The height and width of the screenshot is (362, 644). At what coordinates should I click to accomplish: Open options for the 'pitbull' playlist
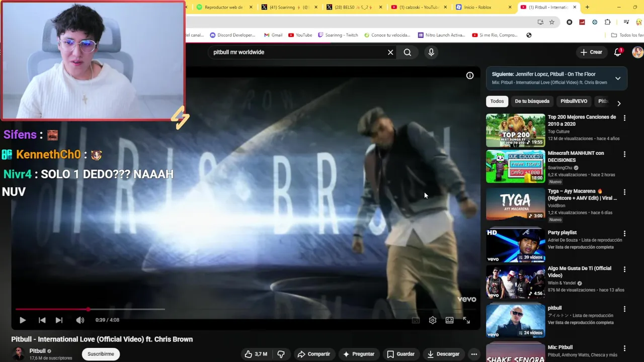624,309
